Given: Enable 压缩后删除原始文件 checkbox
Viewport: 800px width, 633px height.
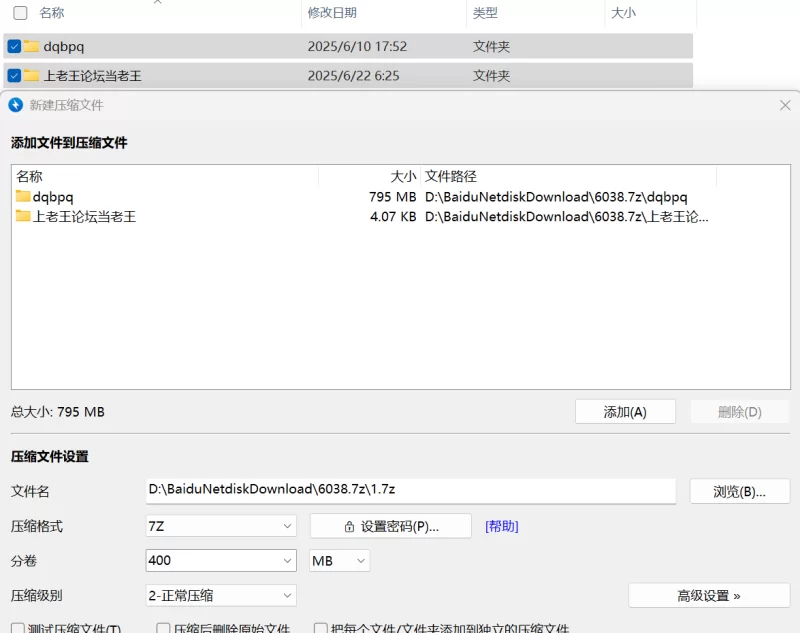Looking at the screenshot, I should pos(163,628).
